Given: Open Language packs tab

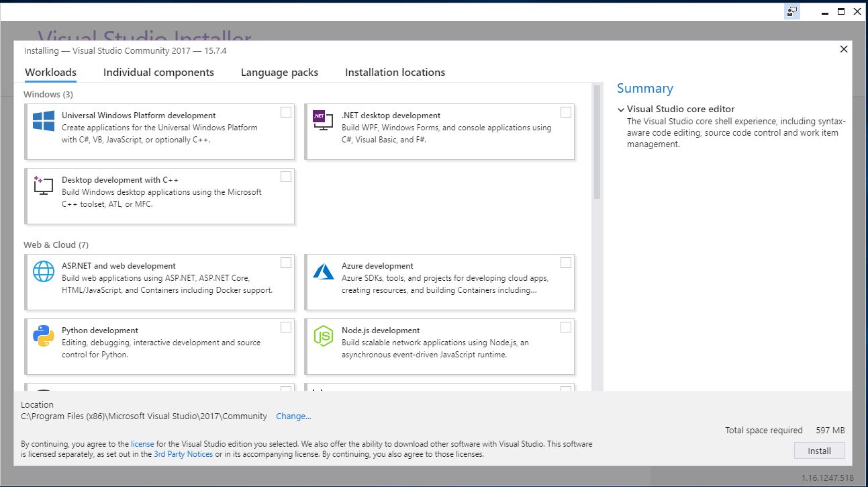Looking at the screenshot, I should pyautogui.click(x=279, y=73).
